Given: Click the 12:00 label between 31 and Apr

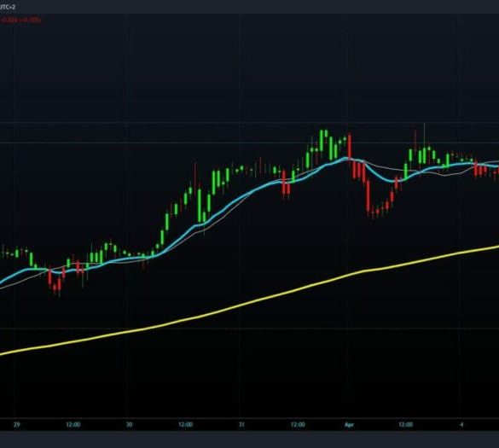Looking at the screenshot, I should pyautogui.click(x=298, y=425).
